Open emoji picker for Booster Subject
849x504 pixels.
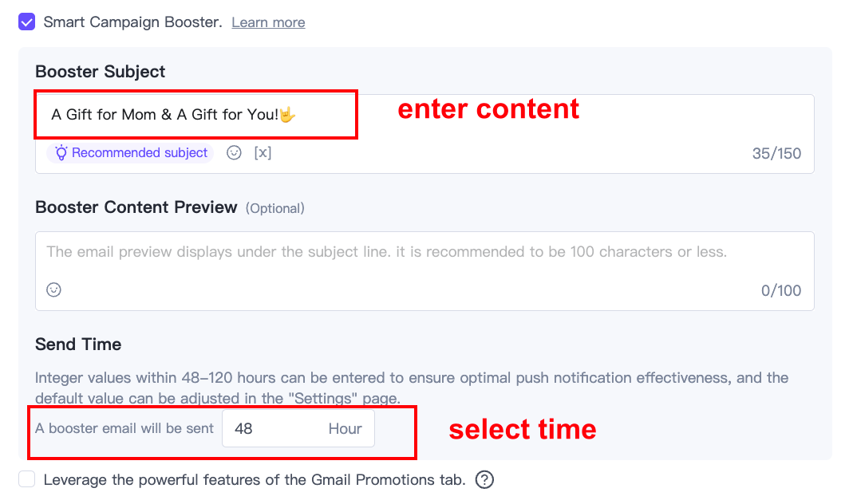pos(234,153)
